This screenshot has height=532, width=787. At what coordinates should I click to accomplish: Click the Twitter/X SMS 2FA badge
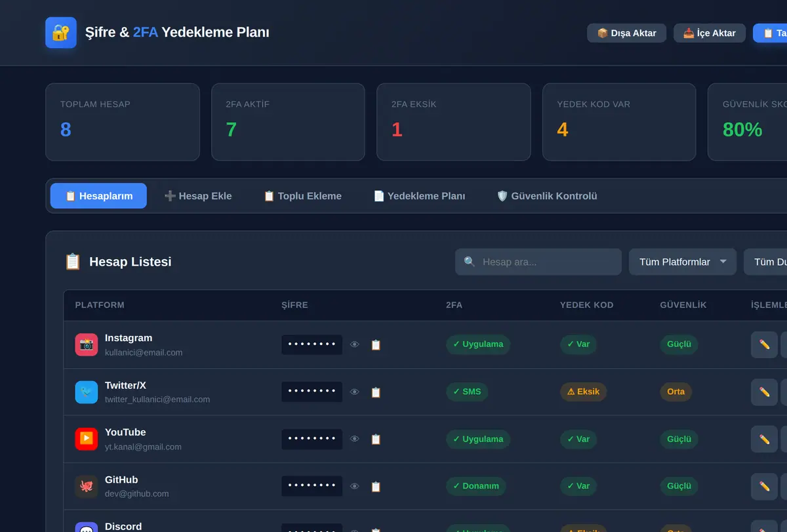(x=467, y=392)
